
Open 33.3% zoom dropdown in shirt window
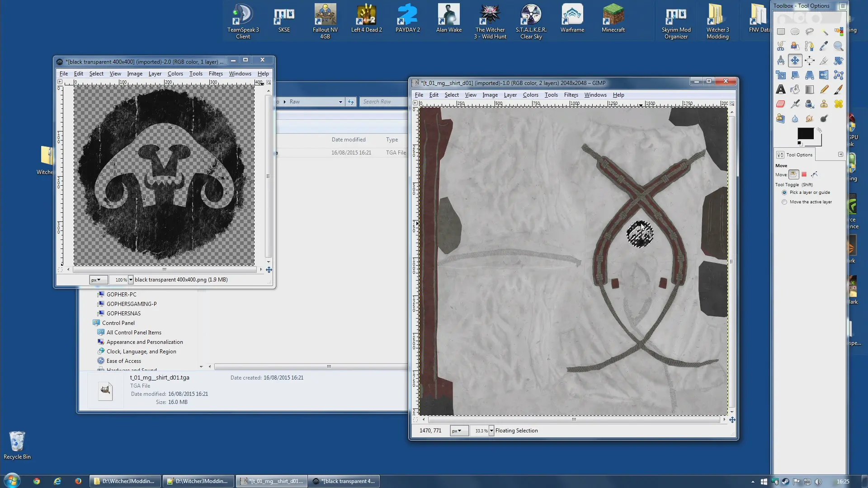[491, 431]
